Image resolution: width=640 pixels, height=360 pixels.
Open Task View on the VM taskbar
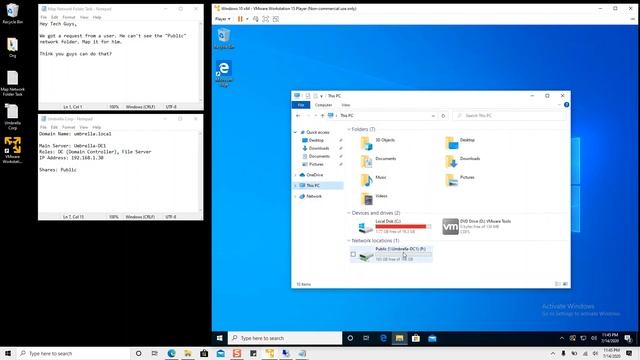point(366,338)
